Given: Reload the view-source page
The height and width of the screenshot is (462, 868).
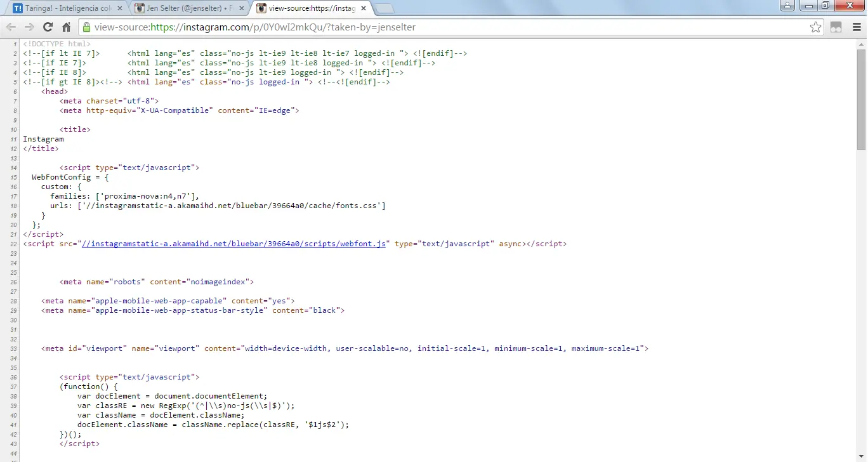Looking at the screenshot, I should [x=48, y=27].
